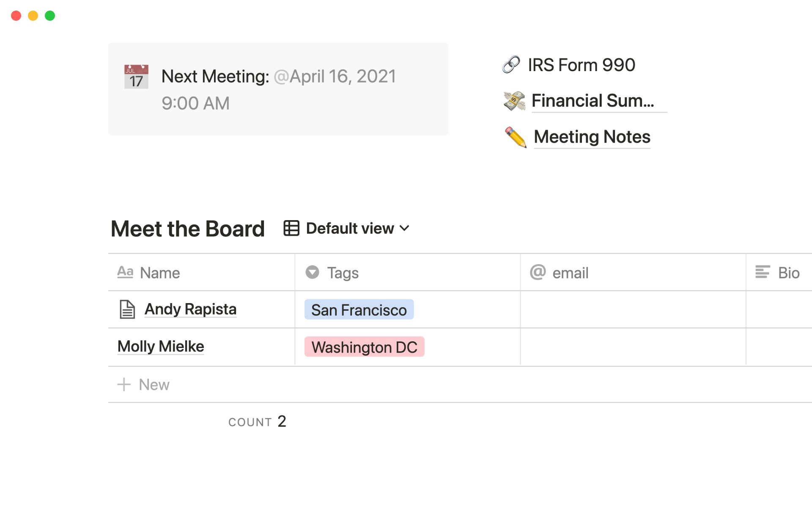
Task: Click the chain link icon beside IRS Form 990
Action: pos(511,65)
